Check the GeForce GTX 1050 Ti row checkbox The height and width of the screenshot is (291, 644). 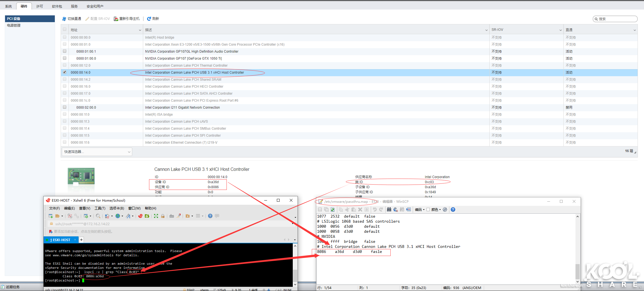(x=65, y=58)
